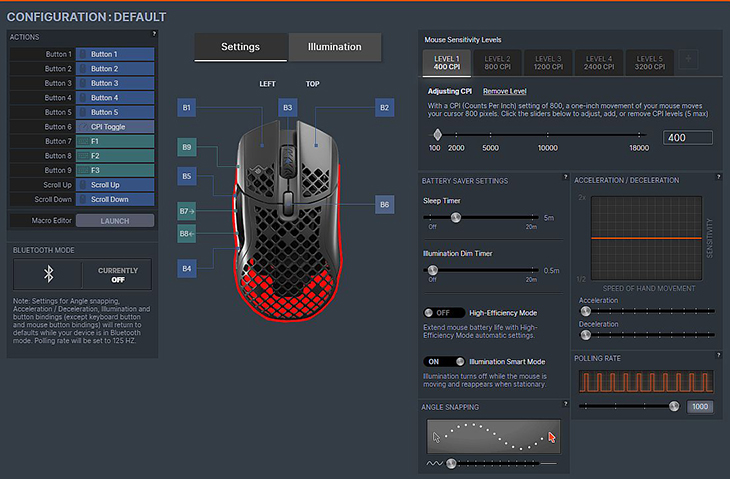Screen dimensions: 730x479
Task: Click the Bluetooth symbol icon
Action: click(x=48, y=274)
